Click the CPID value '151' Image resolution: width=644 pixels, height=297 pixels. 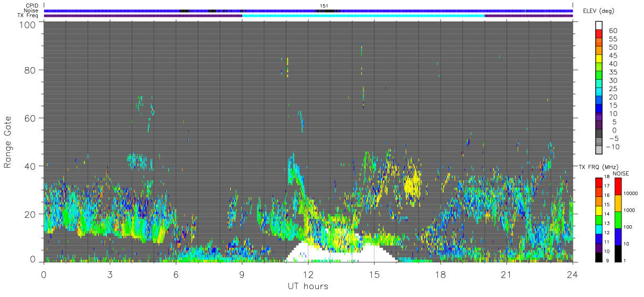click(324, 6)
